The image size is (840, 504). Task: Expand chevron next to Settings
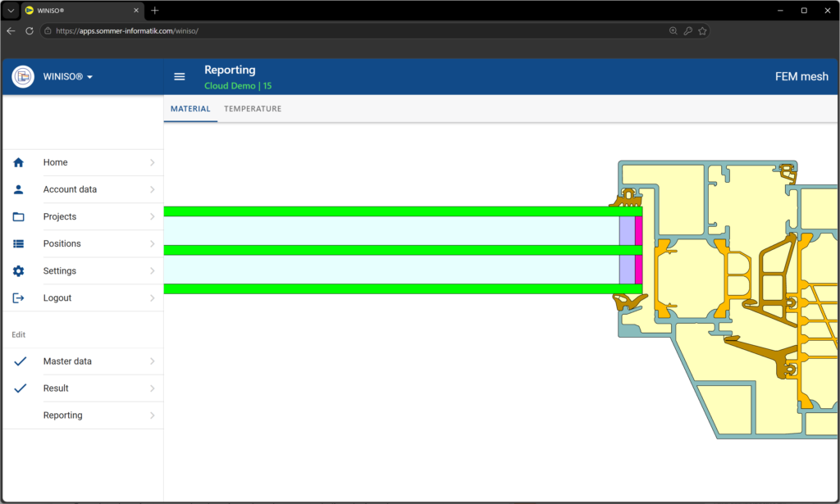152,270
